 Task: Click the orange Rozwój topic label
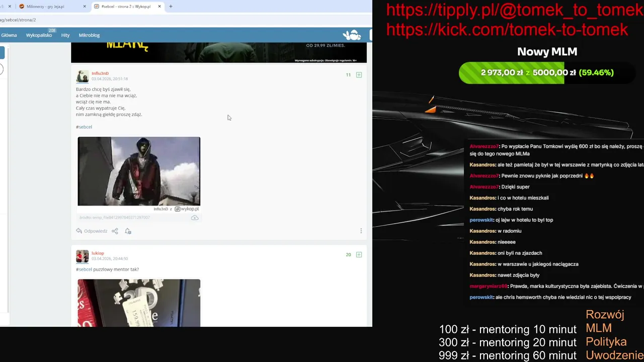pyautogui.click(x=605, y=315)
